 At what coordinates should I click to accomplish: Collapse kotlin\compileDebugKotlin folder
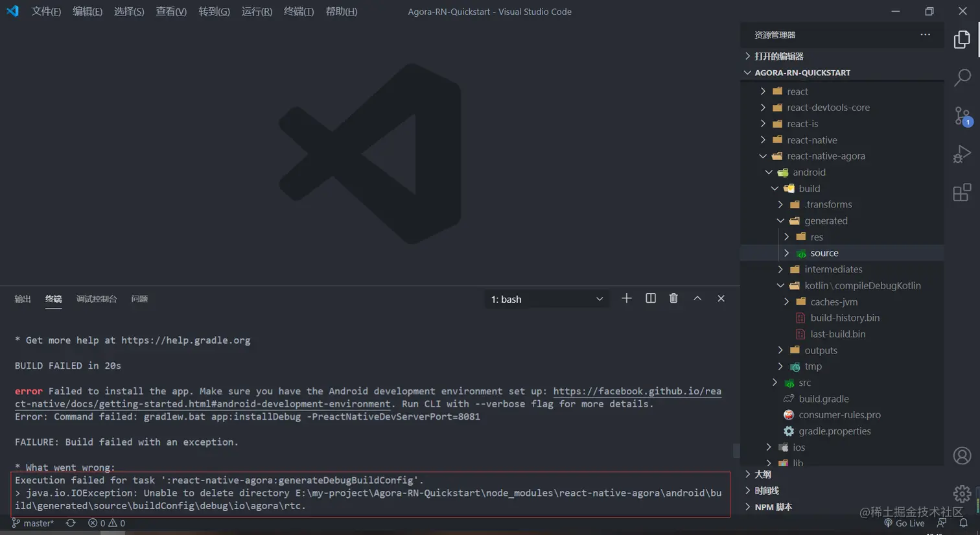click(x=842, y=285)
